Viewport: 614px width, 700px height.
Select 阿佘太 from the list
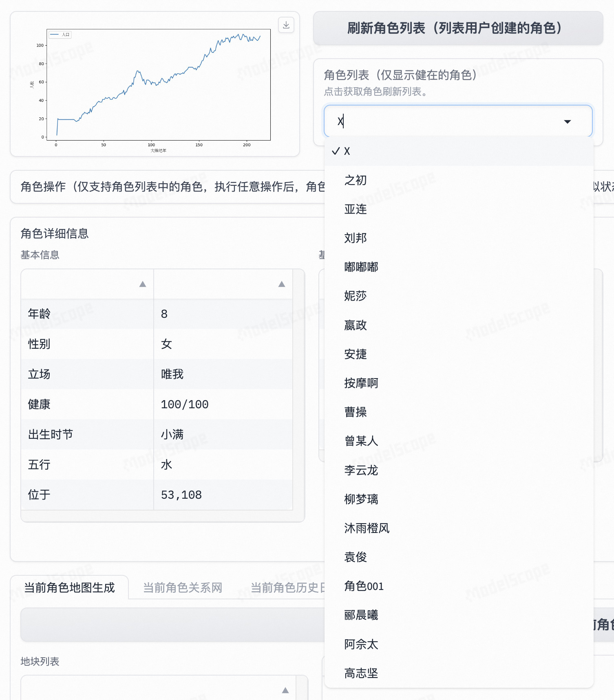(459, 644)
